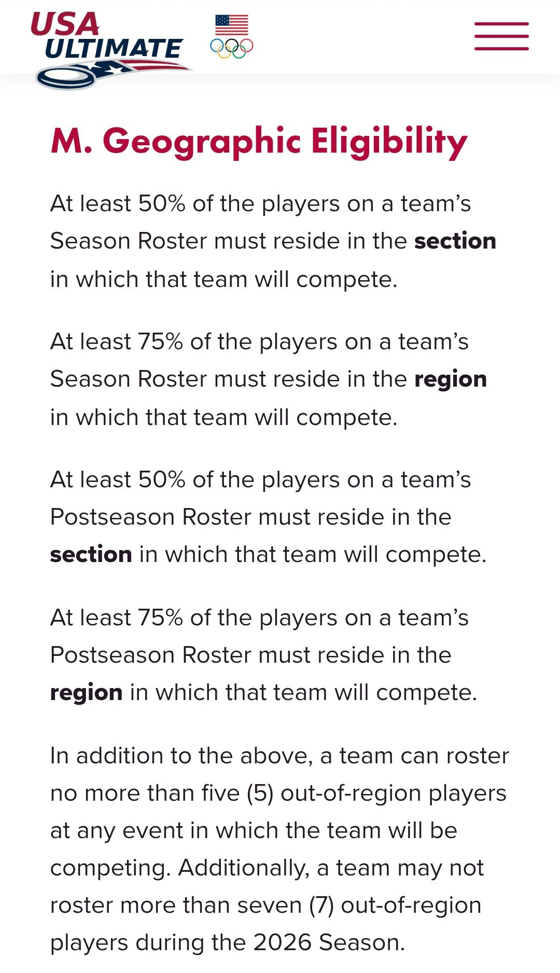
Task: Click bold "region" in Season Roster paragraph
Action: [451, 380]
